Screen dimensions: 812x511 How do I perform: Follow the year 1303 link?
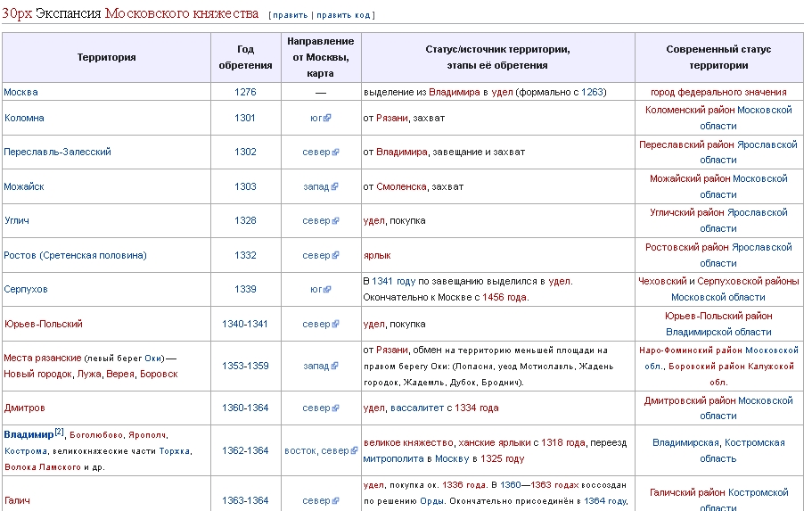coord(245,186)
